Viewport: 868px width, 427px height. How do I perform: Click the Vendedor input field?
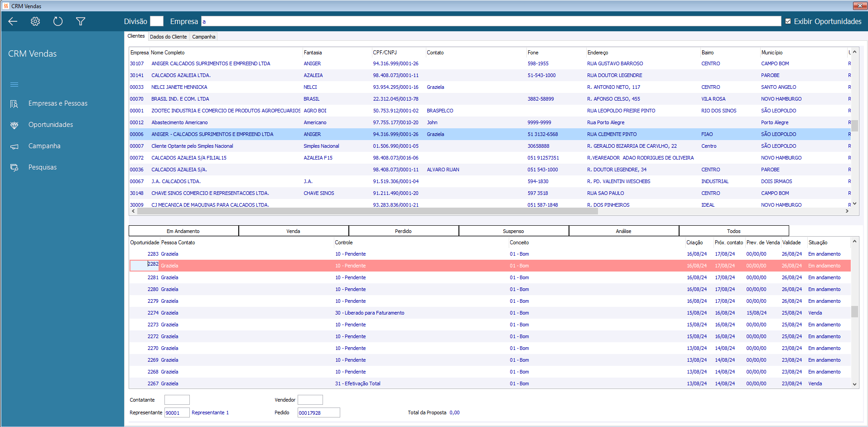click(x=310, y=400)
